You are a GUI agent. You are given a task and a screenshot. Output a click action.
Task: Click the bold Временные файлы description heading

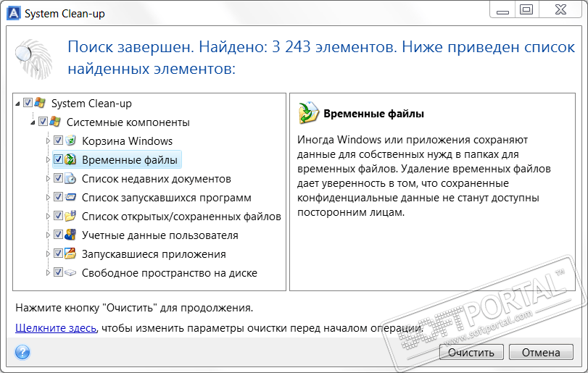(373, 114)
